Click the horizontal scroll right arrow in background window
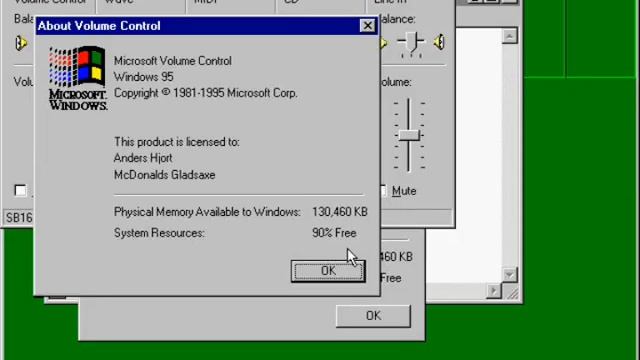The image size is (640, 360). point(494,291)
